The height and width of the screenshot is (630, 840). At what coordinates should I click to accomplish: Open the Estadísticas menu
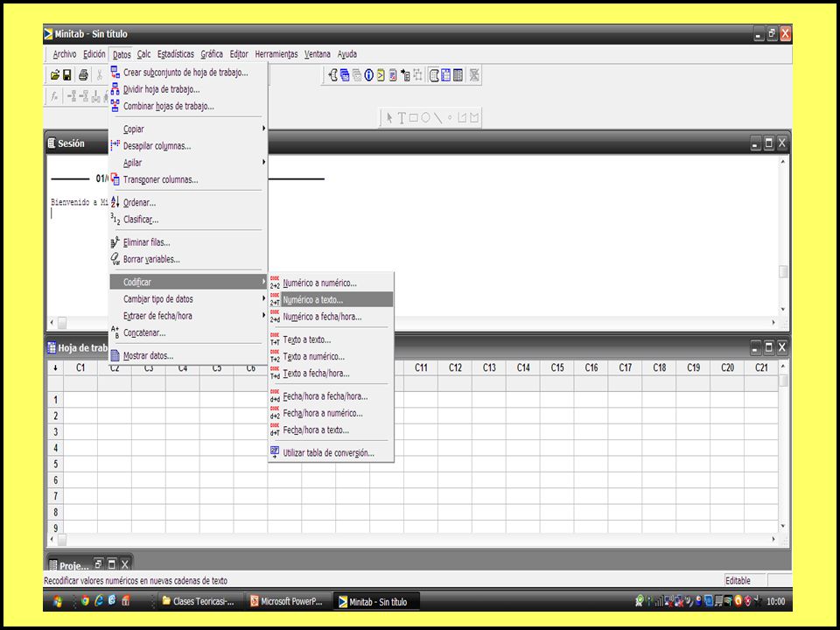176,54
